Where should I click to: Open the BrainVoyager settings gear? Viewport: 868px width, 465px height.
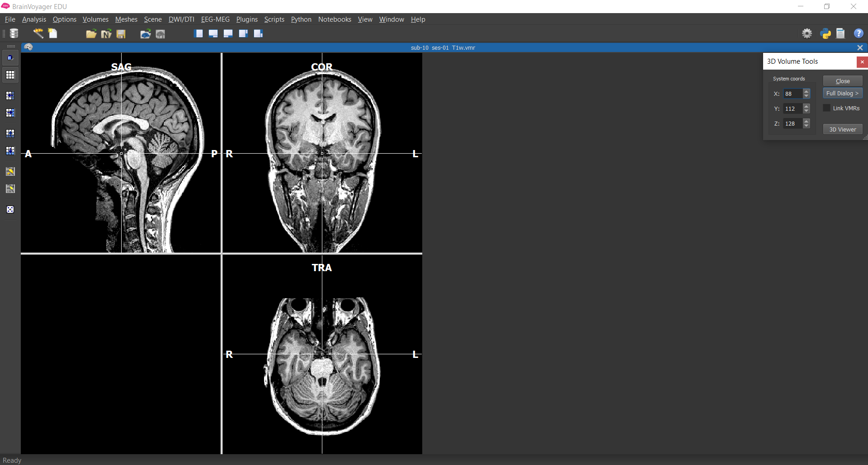[x=807, y=33]
